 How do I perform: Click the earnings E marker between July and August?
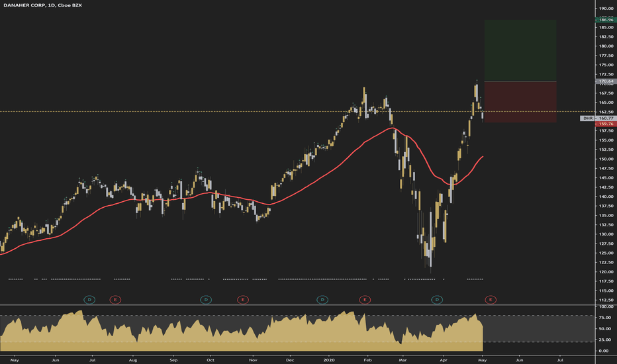point(115,300)
